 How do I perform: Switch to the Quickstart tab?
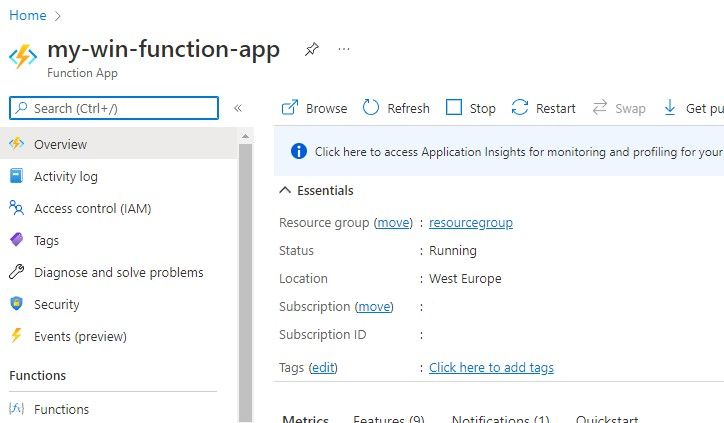607,418
